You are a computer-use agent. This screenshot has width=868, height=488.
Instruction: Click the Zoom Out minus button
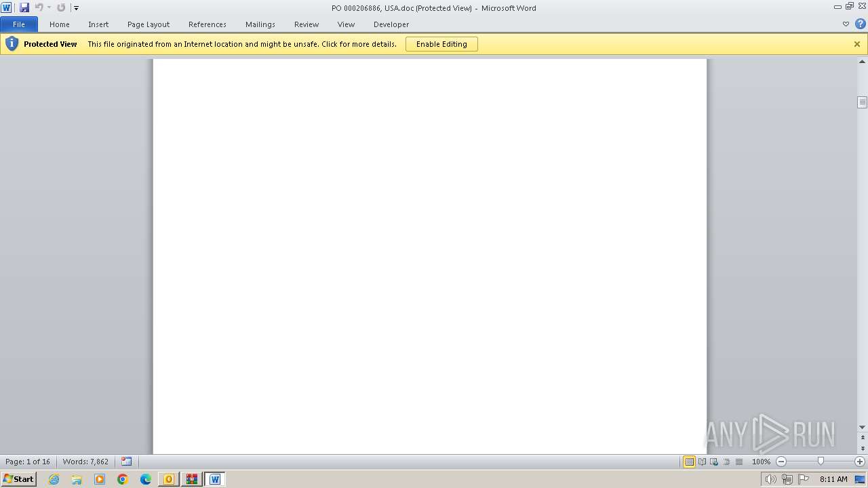[781, 462]
